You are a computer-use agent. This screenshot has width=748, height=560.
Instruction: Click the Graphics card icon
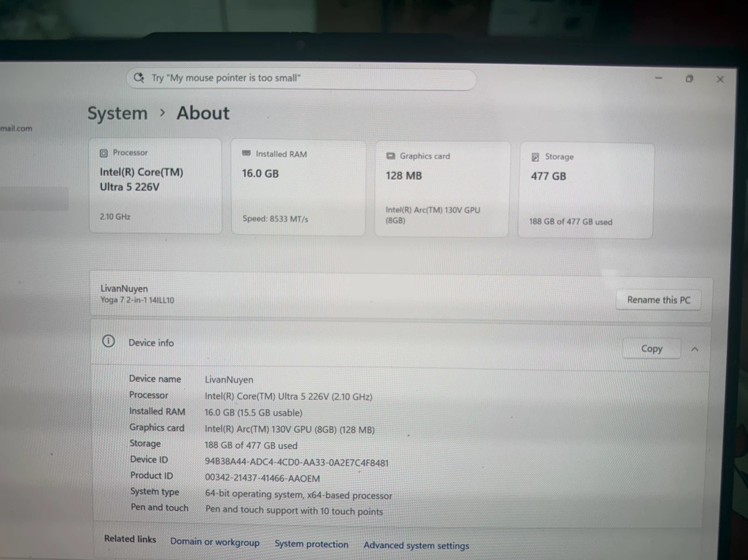click(x=390, y=156)
